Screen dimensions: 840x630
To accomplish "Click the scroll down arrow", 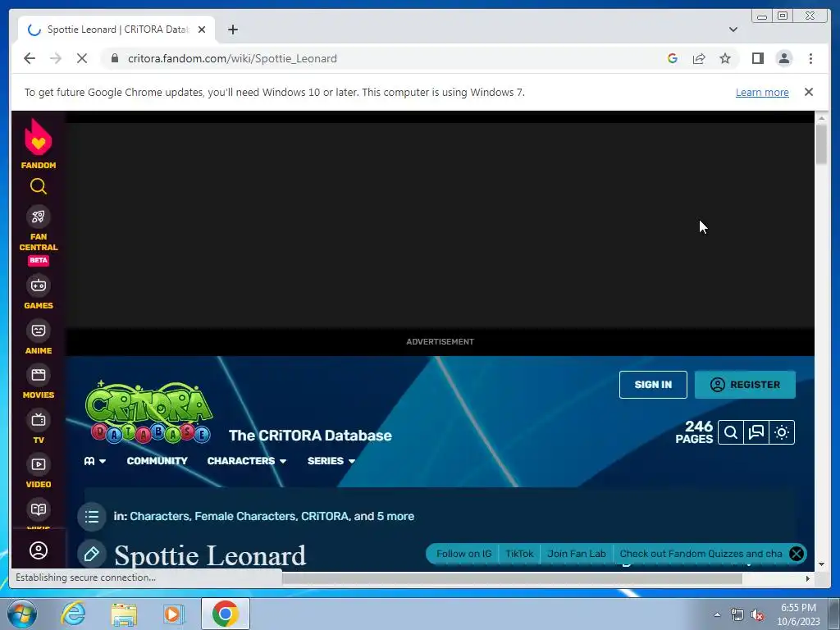I will point(821,564).
